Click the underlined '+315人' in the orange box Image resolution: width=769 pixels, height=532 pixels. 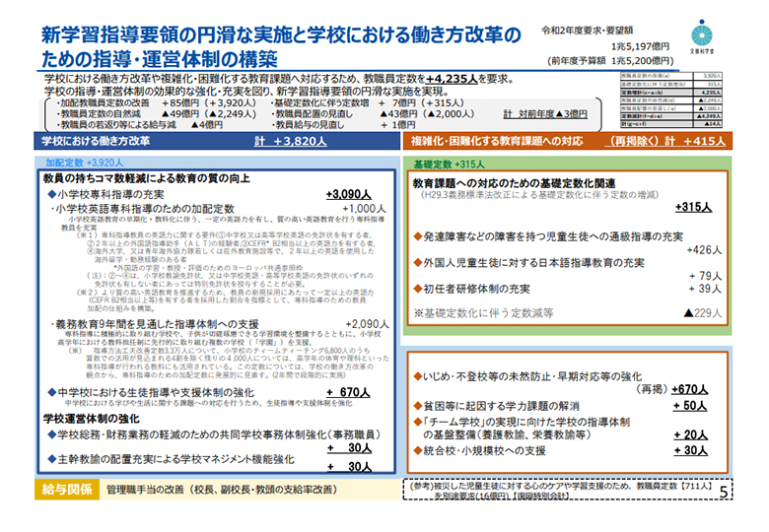[x=693, y=207]
